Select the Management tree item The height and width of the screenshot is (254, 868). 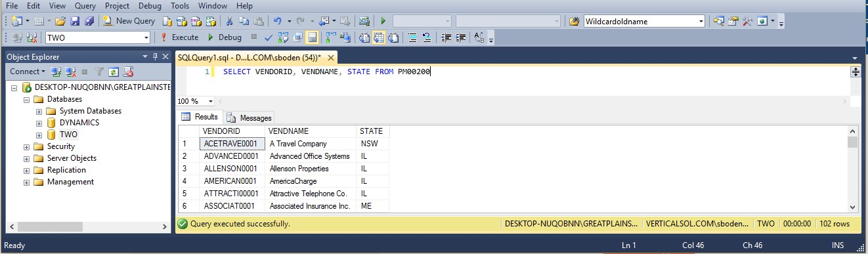point(70,182)
